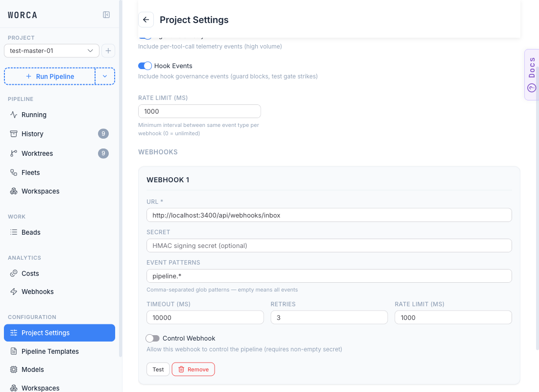Click the Beads list icon

click(14, 232)
